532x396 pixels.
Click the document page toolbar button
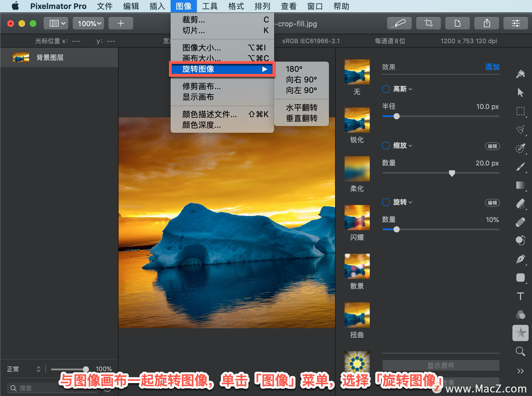457,23
